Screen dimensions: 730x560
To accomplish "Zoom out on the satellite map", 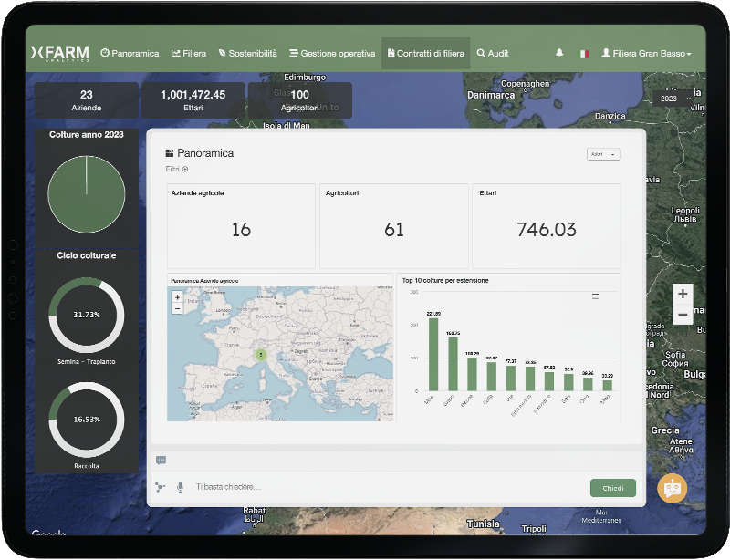I will (x=683, y=315).
